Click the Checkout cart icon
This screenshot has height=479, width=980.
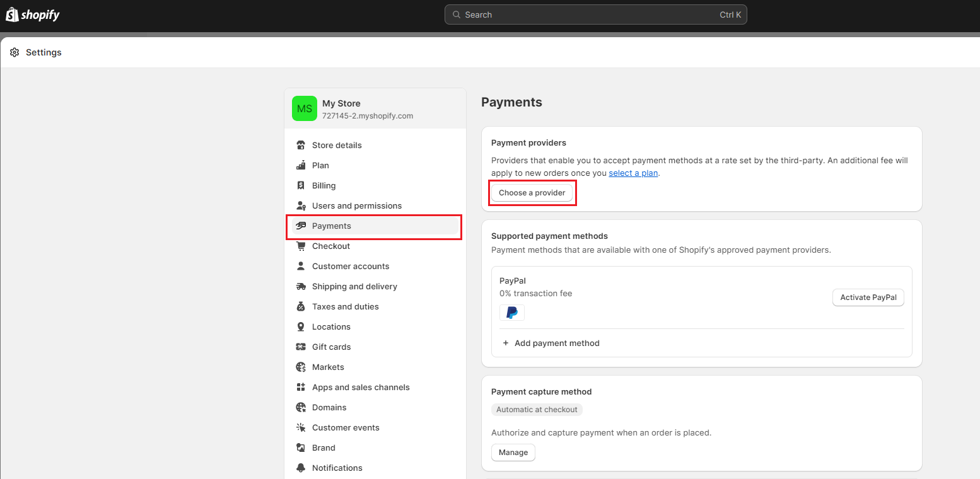(301, 246)
